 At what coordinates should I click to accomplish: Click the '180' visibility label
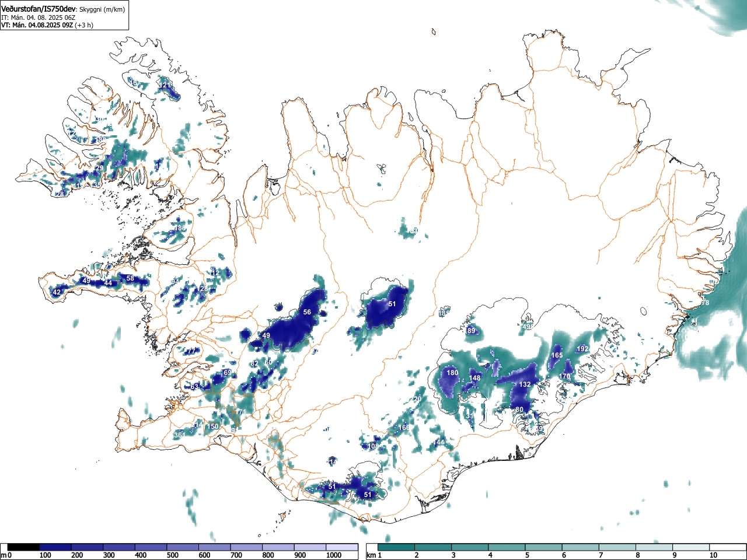(x=452, y=373)
